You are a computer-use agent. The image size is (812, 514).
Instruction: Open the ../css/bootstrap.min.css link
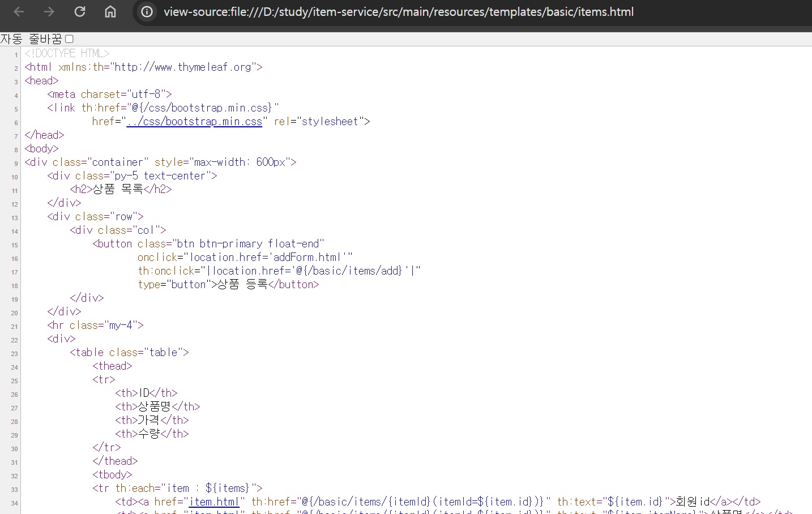pos(194,122)
